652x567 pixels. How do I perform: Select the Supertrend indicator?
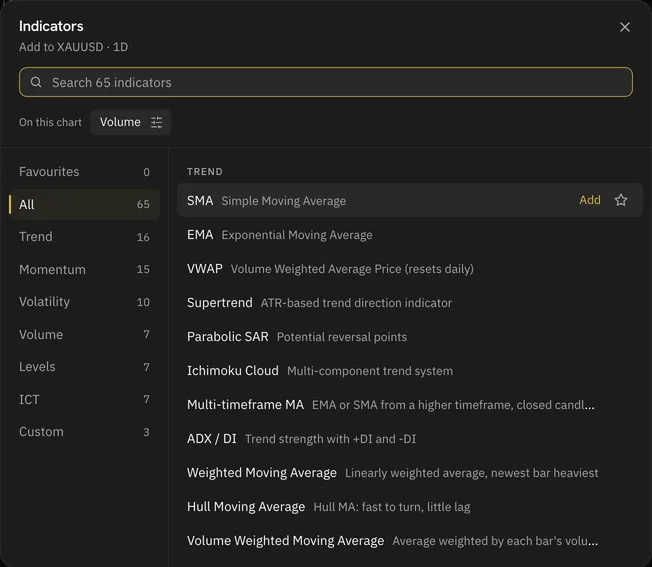[x=410, y=303]
